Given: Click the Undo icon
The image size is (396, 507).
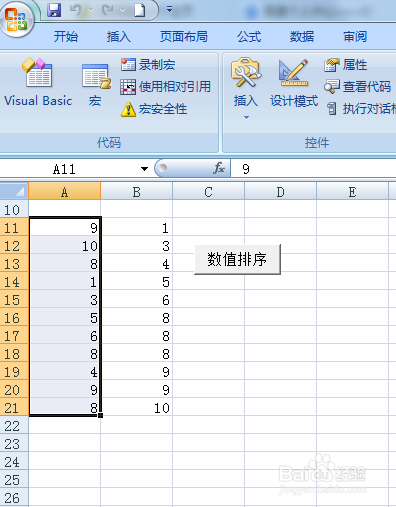Looking at the screenshot, I should [x=75, y=10].
